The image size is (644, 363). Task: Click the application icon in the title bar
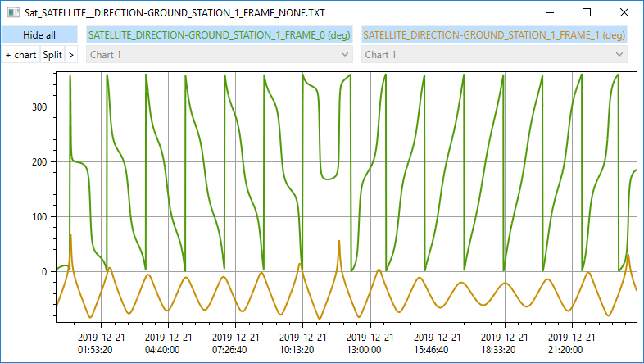[x=13, y=13]
